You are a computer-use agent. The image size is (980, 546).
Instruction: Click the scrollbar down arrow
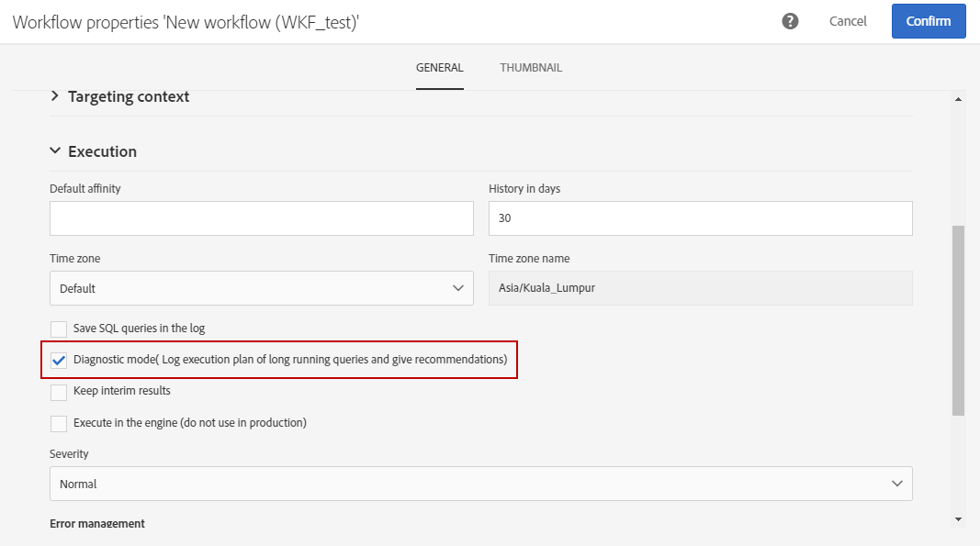(958, 519)
